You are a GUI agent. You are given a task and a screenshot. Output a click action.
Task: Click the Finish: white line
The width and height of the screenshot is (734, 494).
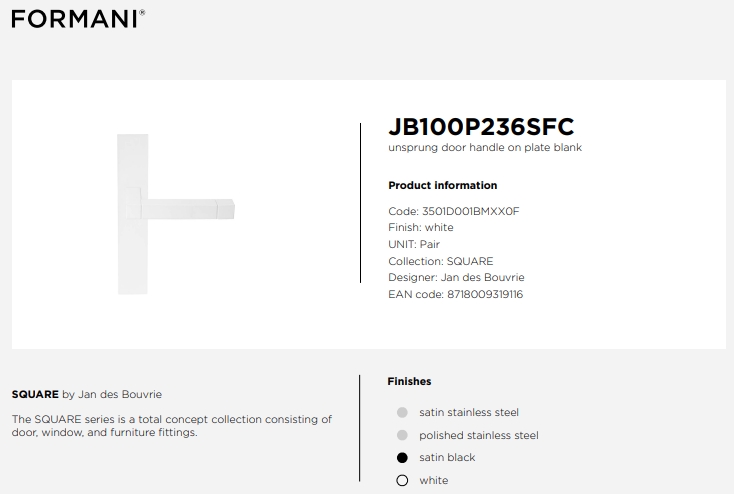pos(421,228)
